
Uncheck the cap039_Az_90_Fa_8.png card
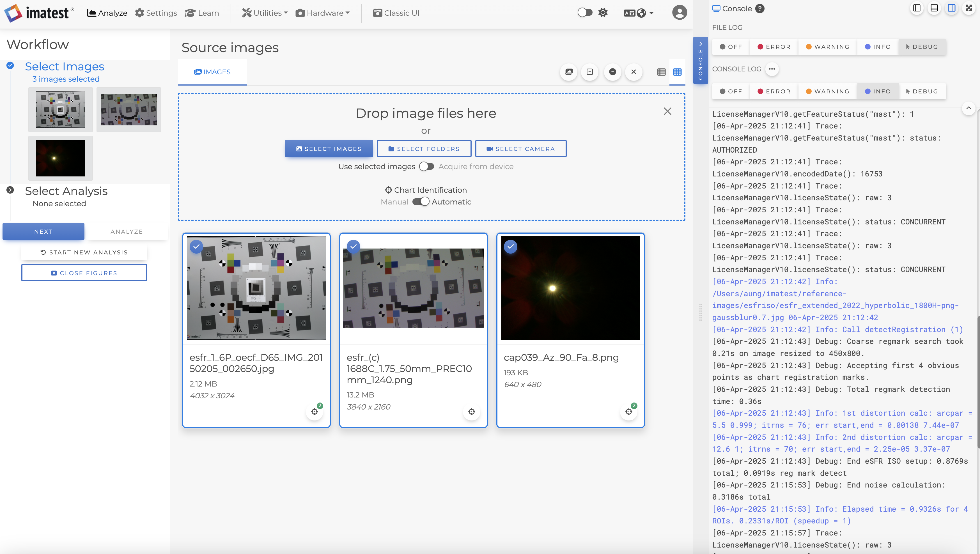coord(511,247)
